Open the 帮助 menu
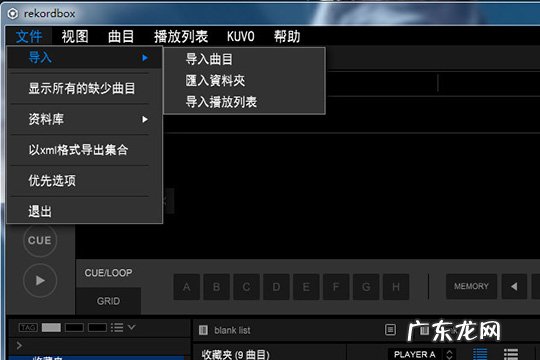 click(x=287, y=36)
